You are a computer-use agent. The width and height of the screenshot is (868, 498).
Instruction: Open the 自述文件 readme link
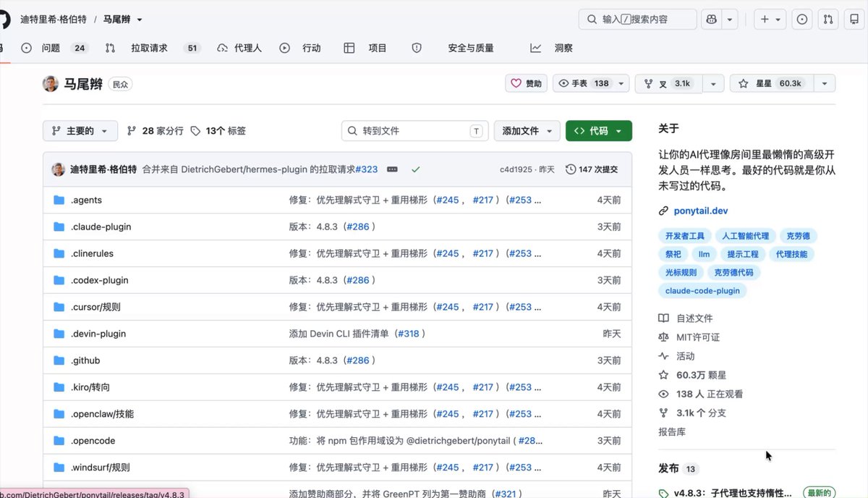coord(694,318)
